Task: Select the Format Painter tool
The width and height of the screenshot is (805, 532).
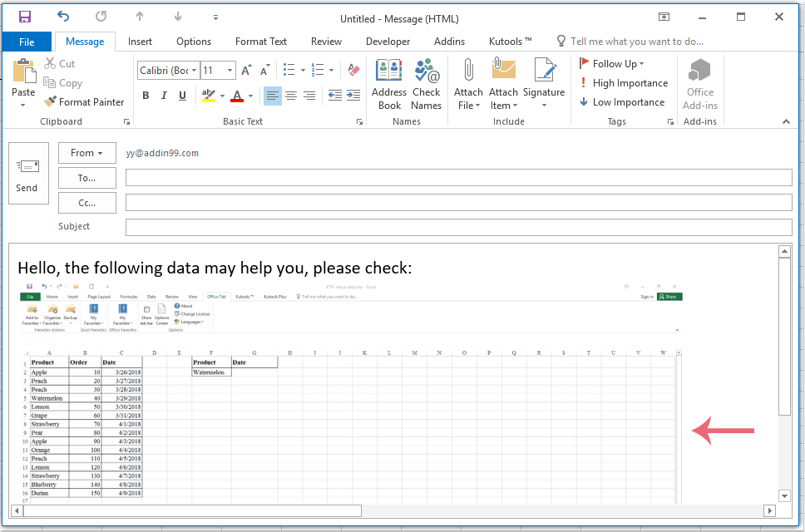Action: pos(84,102)
